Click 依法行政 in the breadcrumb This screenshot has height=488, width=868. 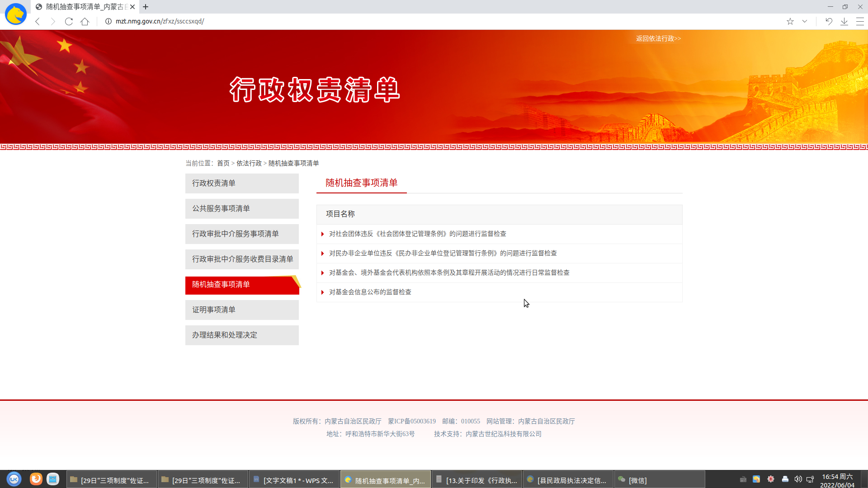249,163
